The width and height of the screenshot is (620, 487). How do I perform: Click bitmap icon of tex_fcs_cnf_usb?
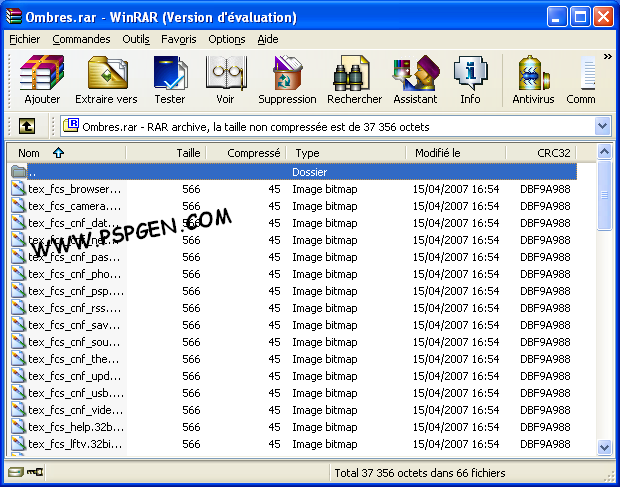pos(18,393)
